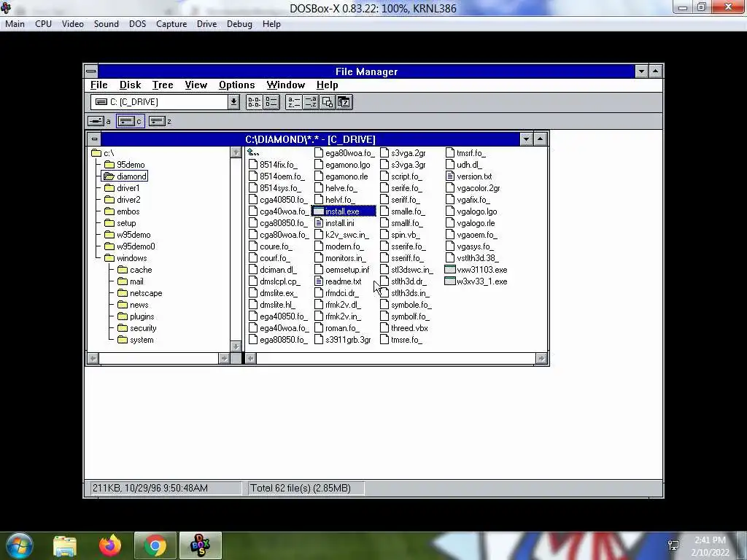Image resolution: width=747 pixels, height=560 pixels.
Task: Open the drive selection dropdown arrow
Action: pos(233,102)
